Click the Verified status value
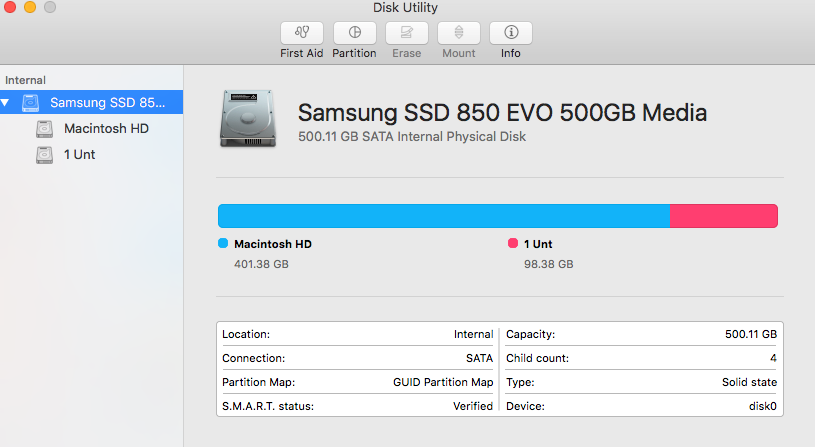The height and width of the screenshot is (447, 815). [472, 406]
